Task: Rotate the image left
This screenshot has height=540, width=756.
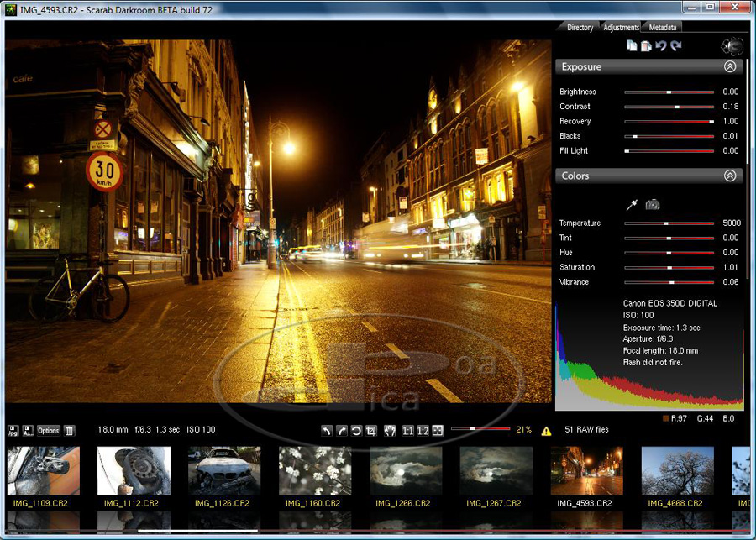Action: pyautogui.click(x=327, y=430)
